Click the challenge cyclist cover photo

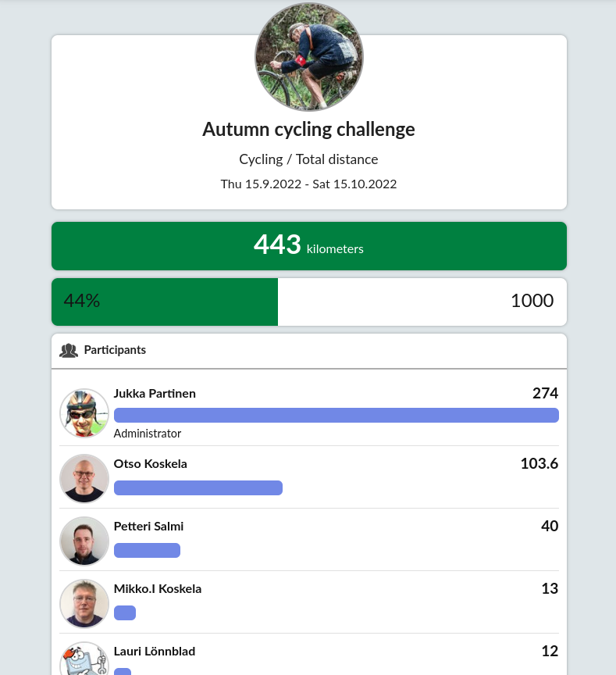click(x=309, y=57)
